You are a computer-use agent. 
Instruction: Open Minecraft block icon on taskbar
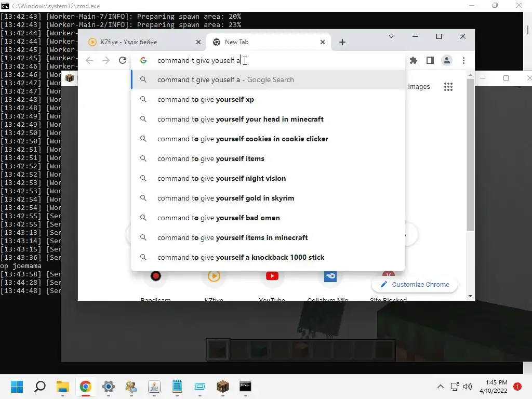click(222, 387)
